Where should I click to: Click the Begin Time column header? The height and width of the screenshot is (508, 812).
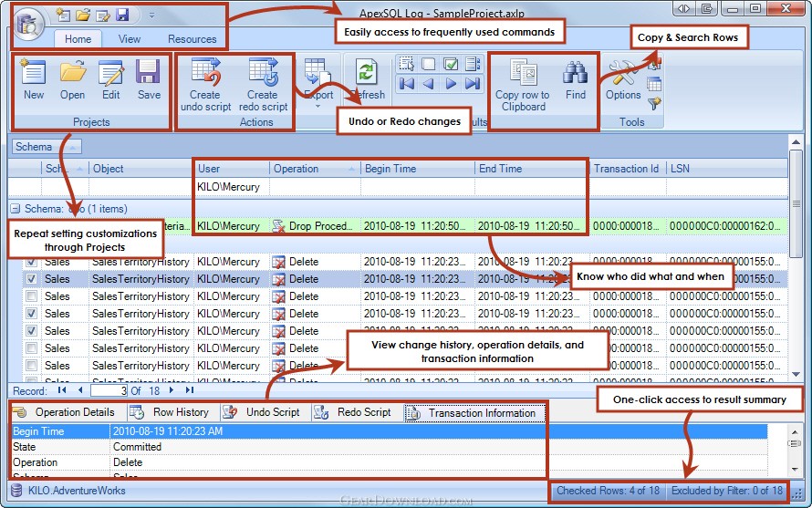tap(417, 169)
